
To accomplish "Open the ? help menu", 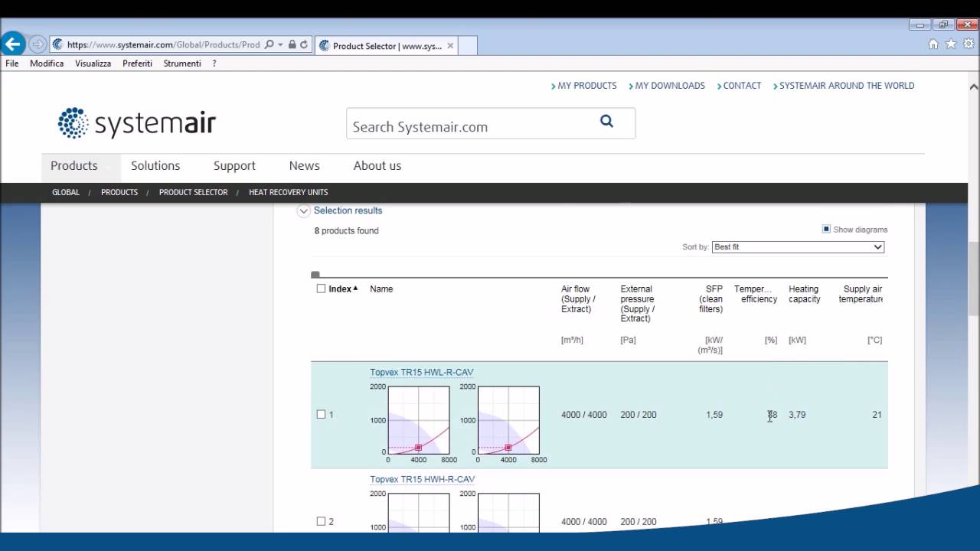I will tap(214, 64).
